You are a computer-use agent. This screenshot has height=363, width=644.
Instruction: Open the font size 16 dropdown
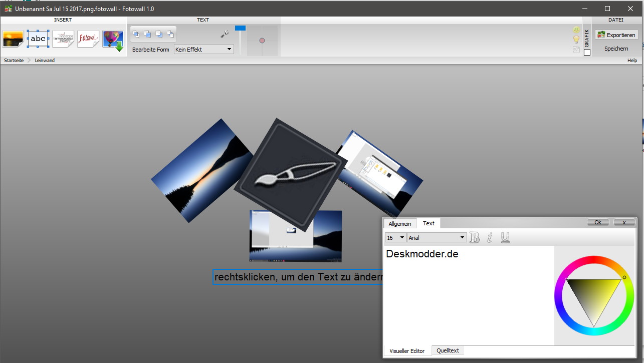tap(395, 237)
